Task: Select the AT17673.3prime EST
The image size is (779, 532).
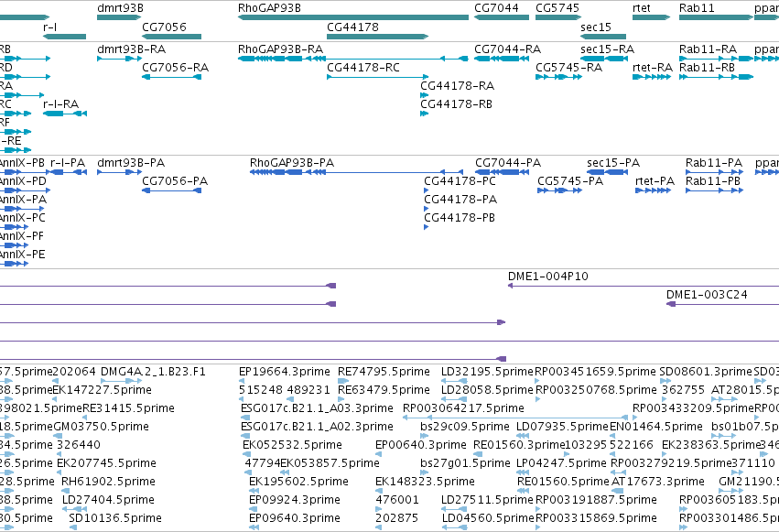Action: point(618,491)
